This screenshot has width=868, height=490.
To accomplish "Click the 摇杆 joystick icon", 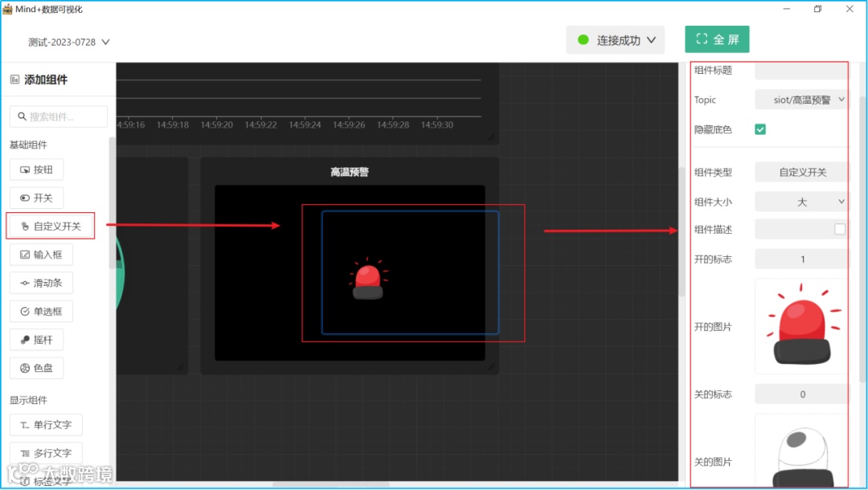I will pos(25,340).
